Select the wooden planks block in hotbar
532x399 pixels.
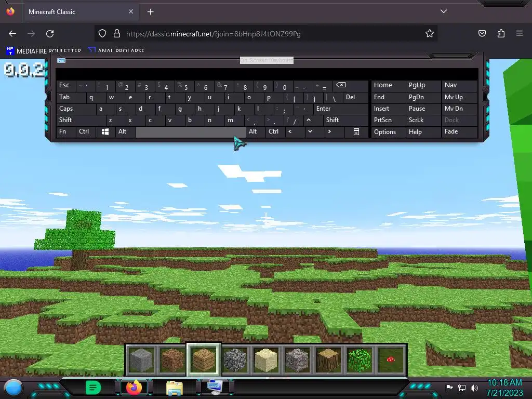(204, 360)
